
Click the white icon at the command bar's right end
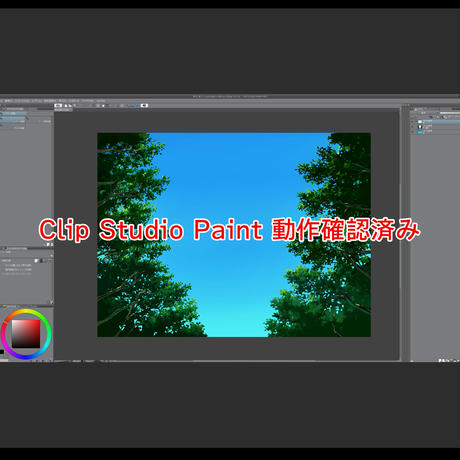tap(144, 105)
